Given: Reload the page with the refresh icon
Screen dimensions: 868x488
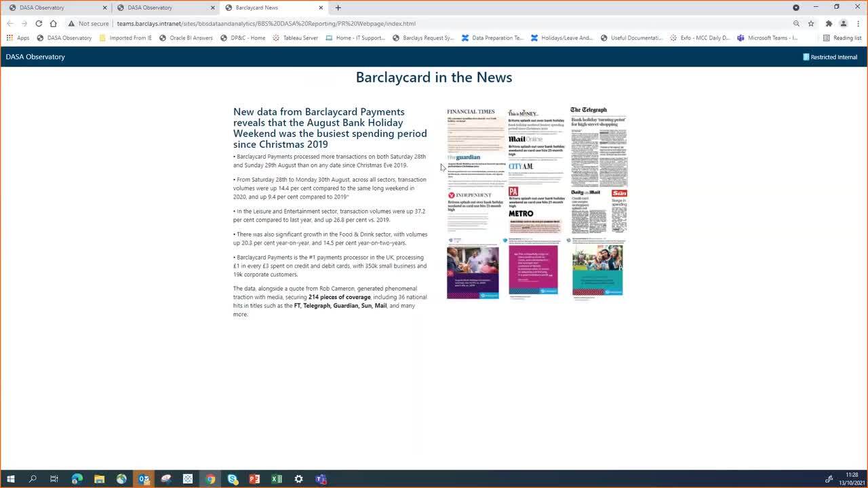Looking at the screenshot, I should click(x=39, y=23).
